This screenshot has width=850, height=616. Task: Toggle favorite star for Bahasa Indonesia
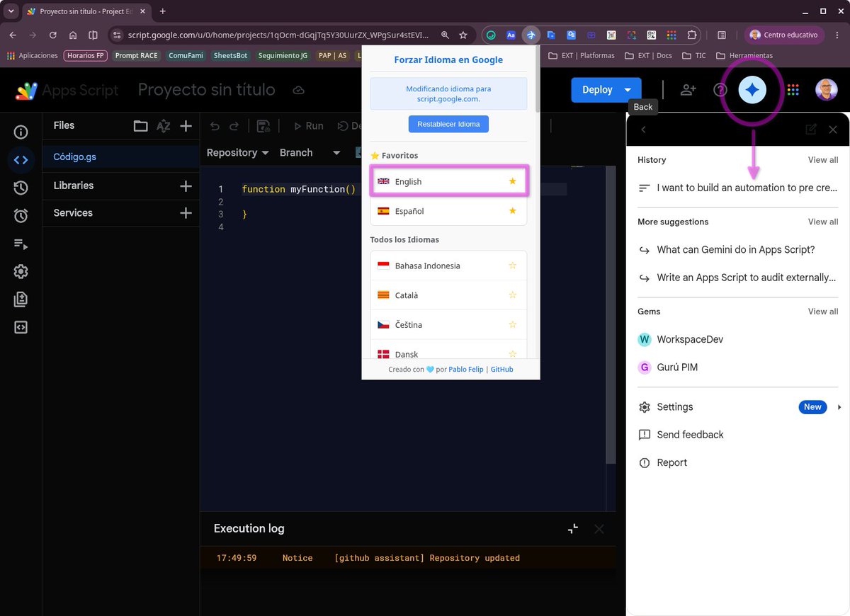pos(513,266)
